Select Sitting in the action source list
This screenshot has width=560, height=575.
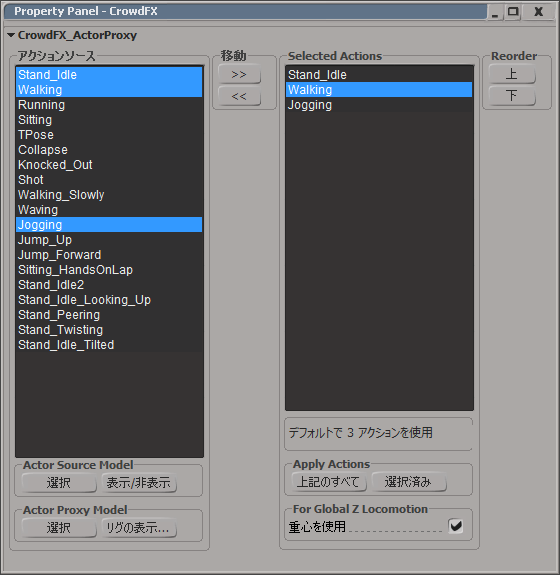109,120
